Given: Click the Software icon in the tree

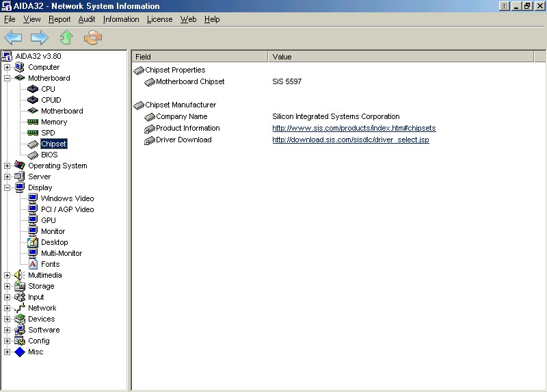Looking at the screenshot, I should pos(20,330).
